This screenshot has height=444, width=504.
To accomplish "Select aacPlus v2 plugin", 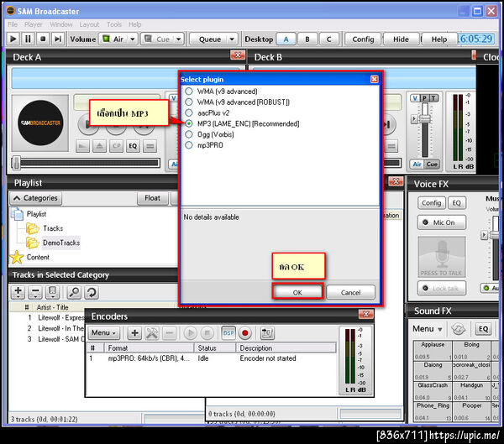I will click(207, 112).
